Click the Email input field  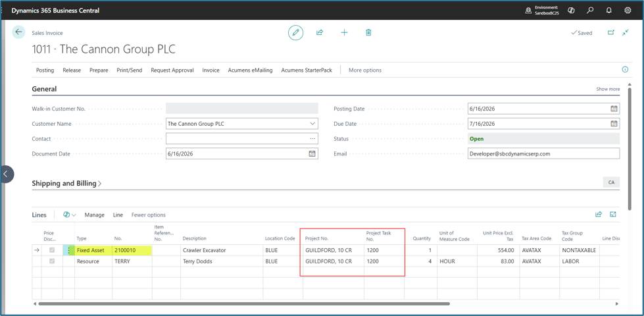pyautogui.click(x=543, y=153)
